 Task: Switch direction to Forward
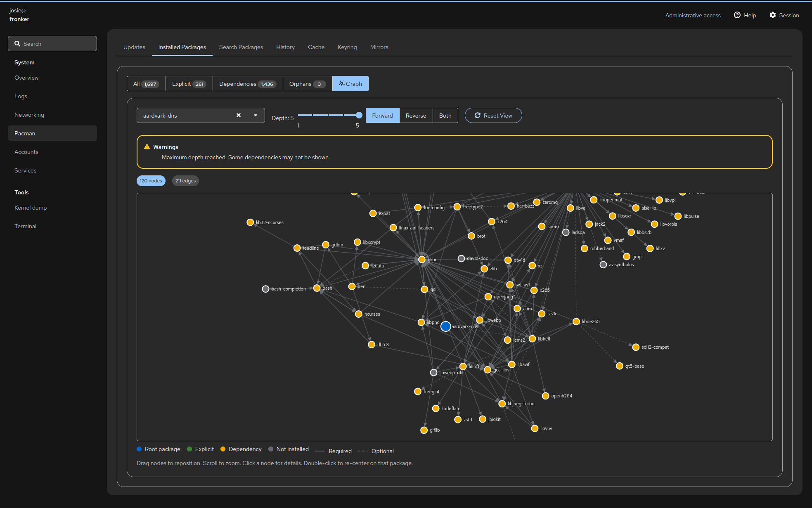[382, 116]
